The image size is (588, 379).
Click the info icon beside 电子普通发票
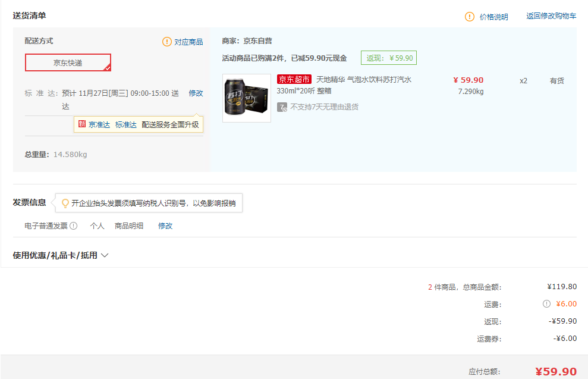point(74,226)
